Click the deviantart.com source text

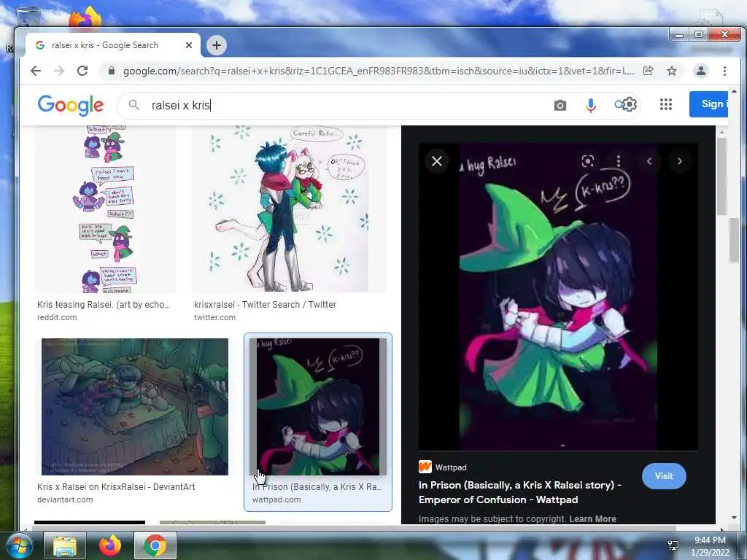[65, 500]
